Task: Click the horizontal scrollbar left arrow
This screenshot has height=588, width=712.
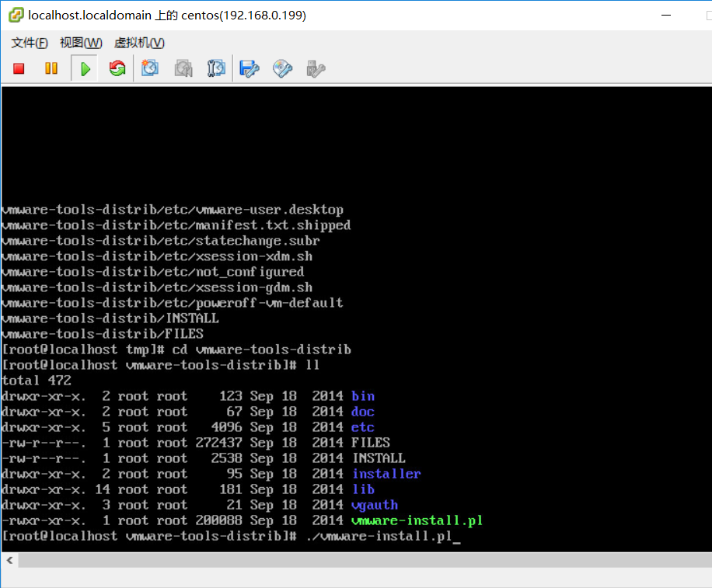Action: point(9,560)
